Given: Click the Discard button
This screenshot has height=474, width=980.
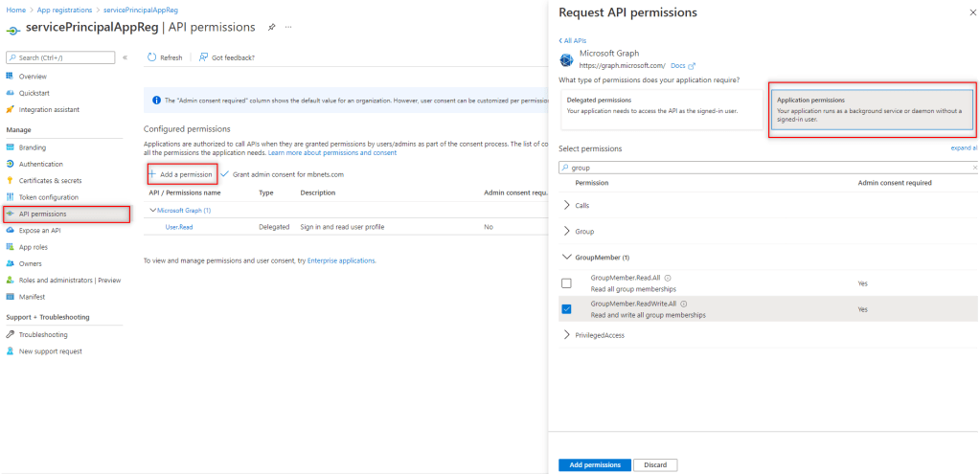Looking at the screenshot, I should click(655, 464).
